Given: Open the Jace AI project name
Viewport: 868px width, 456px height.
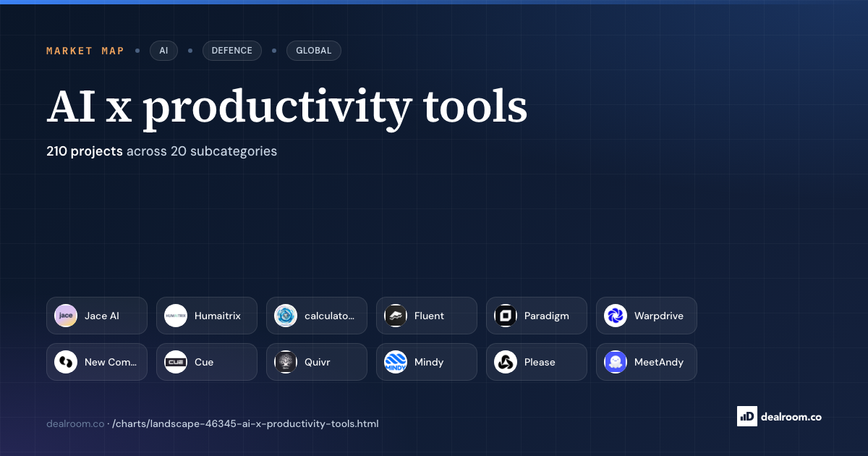Looking at the screenshot, I should tap(102, 316).
